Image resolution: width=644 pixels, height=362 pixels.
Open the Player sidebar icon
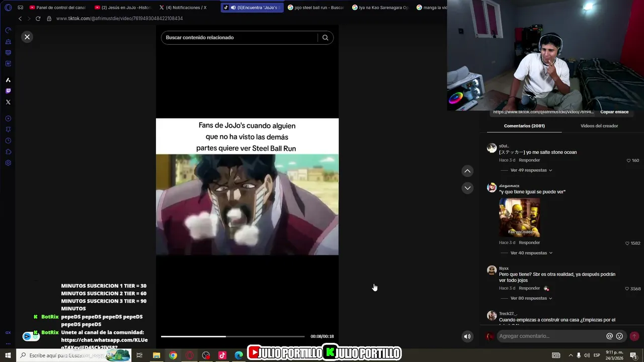(x=8, y=119)
